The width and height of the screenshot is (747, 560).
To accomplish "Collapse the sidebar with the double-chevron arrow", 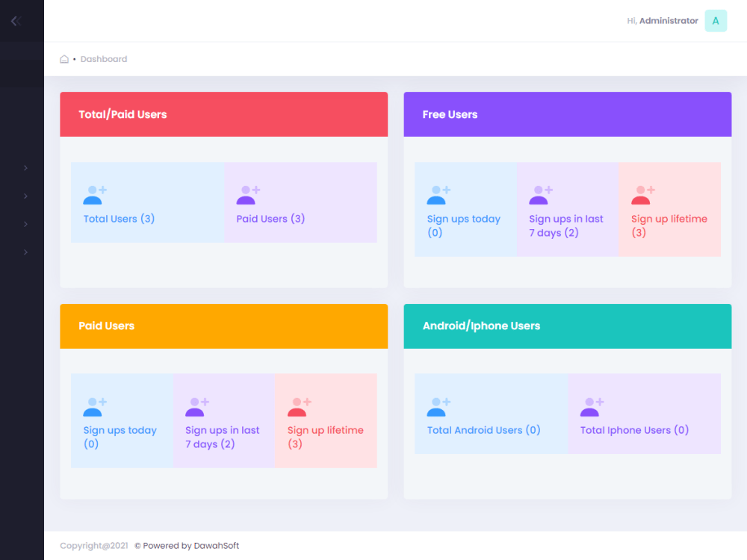I will click(15, 20).
